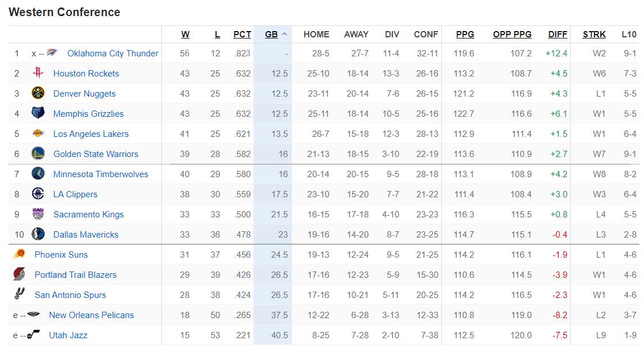Click the Golden State Warriors logo
Screen dimensions: 644x348
(x=38, y=154)
